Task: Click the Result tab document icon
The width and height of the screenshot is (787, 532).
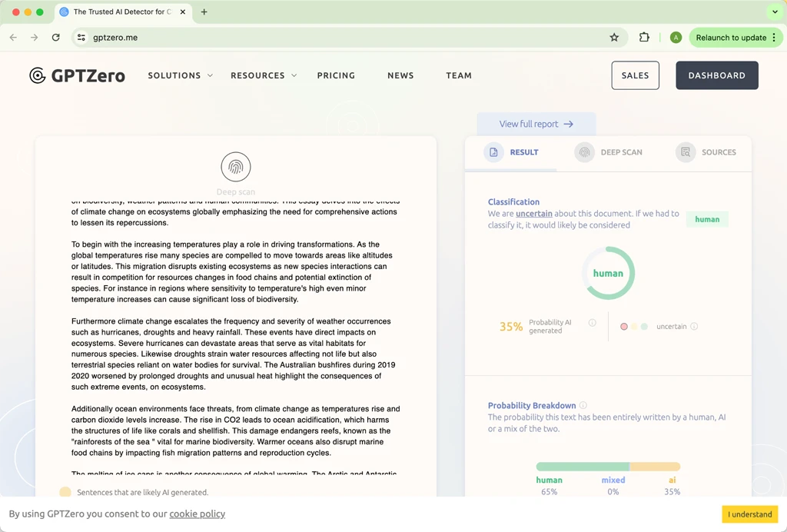Action: 493,152
